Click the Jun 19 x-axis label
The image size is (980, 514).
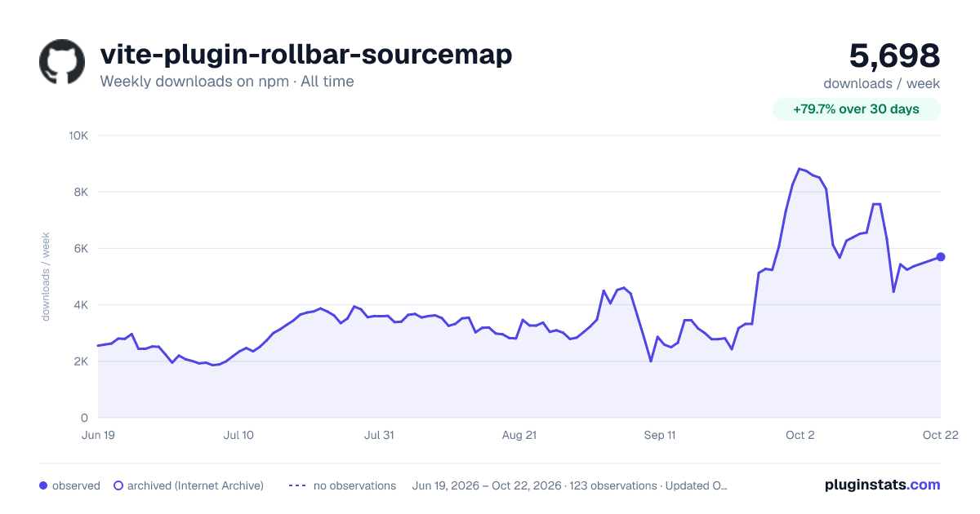tap(98, 435)
